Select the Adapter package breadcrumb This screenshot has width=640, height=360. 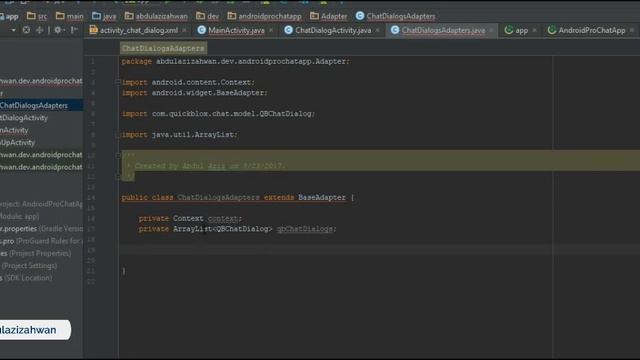point(329,16)
